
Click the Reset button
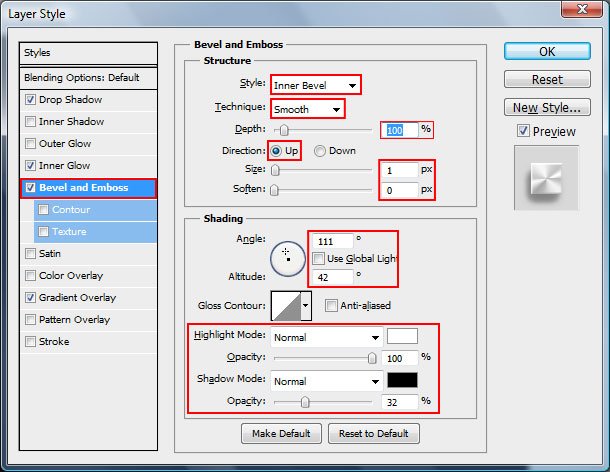(547, 79)
